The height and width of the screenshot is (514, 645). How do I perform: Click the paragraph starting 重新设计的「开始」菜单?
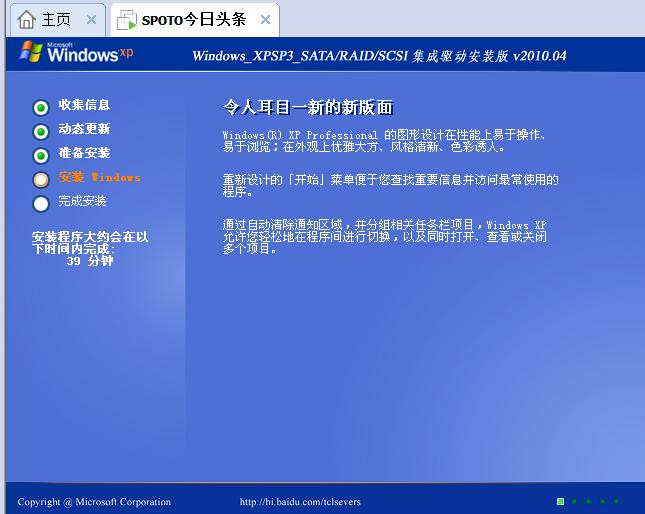[390, 185]
